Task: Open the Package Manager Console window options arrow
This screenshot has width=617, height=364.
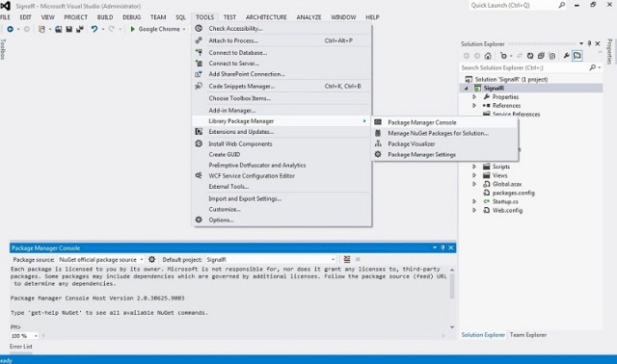Action: tap(435, 247)
